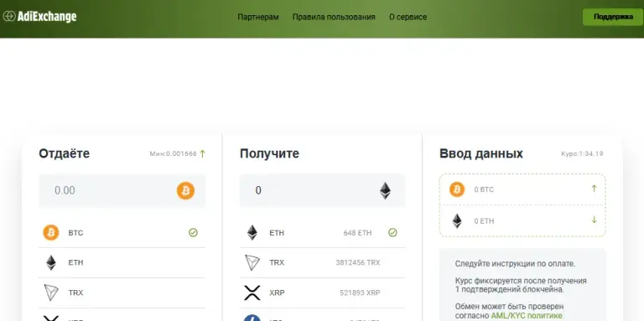The height and width of the screenshot is (321, 644).
Task: Click the Bitcoin icon in the Ввод данных box
Action: pyautogui.click(x=457, y=189)
